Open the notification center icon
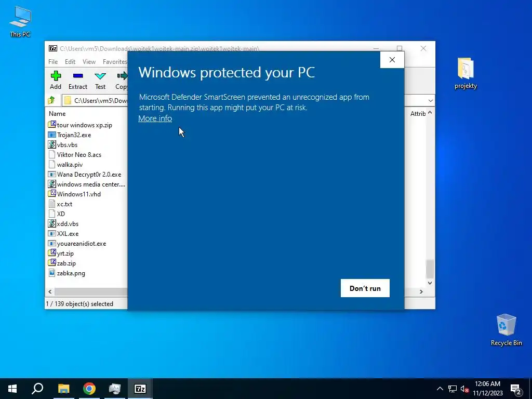The width and height of the screenshot is (532, 399). tap(516, 389)
